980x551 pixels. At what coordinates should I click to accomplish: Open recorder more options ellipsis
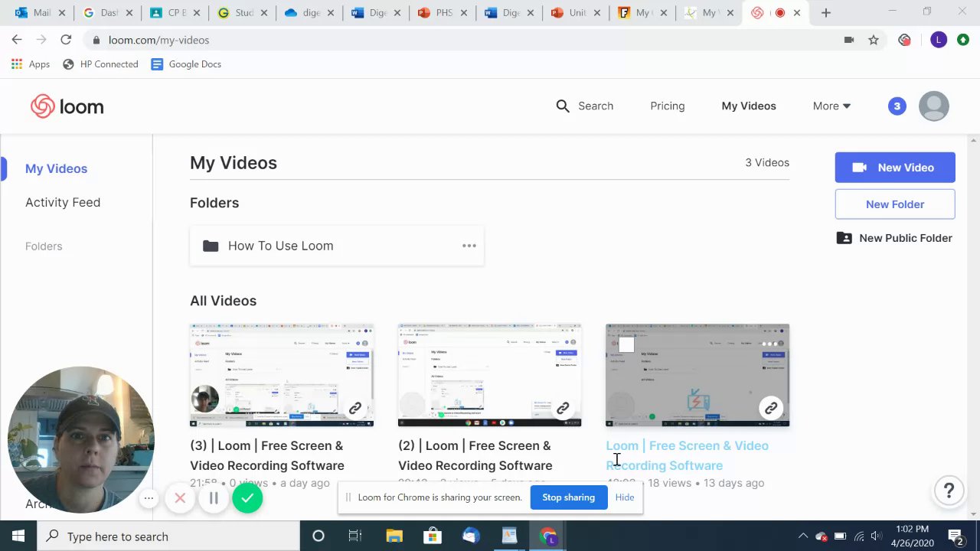[149, 498]
